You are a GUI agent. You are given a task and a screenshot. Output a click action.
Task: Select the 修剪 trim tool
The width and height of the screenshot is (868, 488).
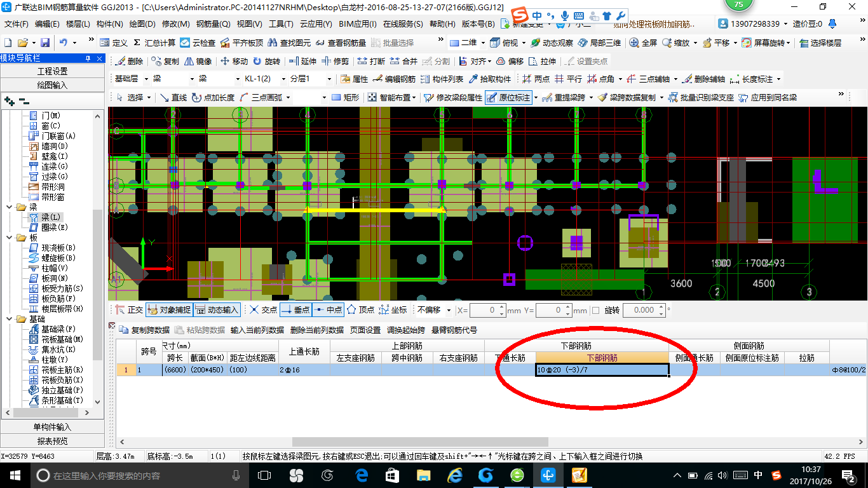[x=335, y=61]
